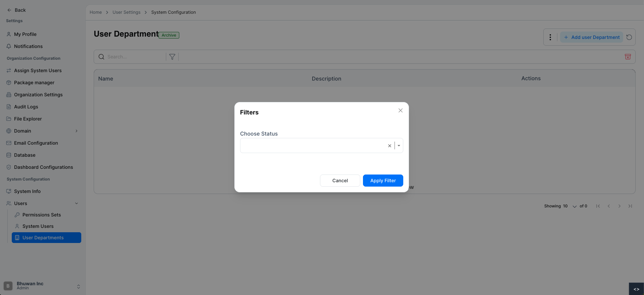
Task: Click the developer toggle icon at bottom right
Action: 636,289
